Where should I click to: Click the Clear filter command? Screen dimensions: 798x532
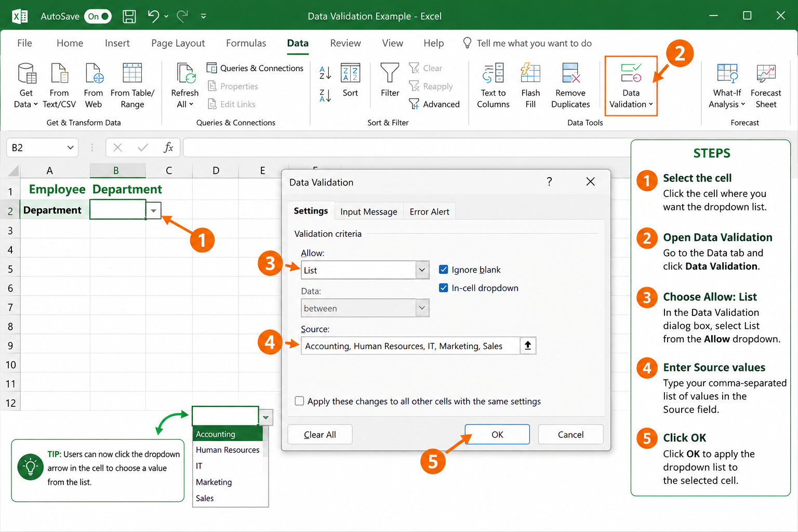425,68
